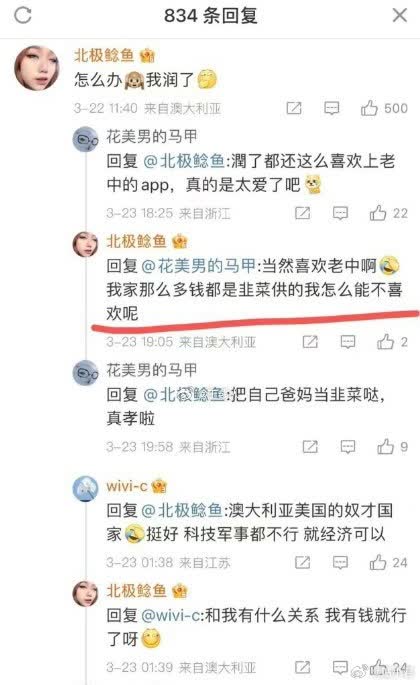Close the 834条回复 replies panel
The height and width of the screenshot is (685, 420).
(399, 16)
